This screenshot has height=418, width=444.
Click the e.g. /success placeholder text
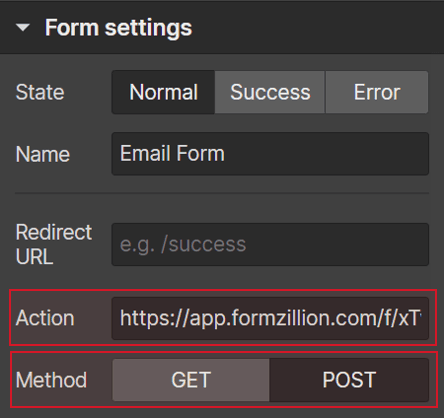pyautogui.click(x=183, y=244)
